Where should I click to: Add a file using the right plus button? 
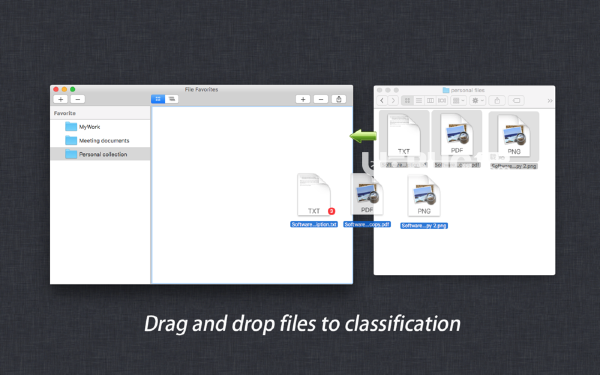pos(303,99)
